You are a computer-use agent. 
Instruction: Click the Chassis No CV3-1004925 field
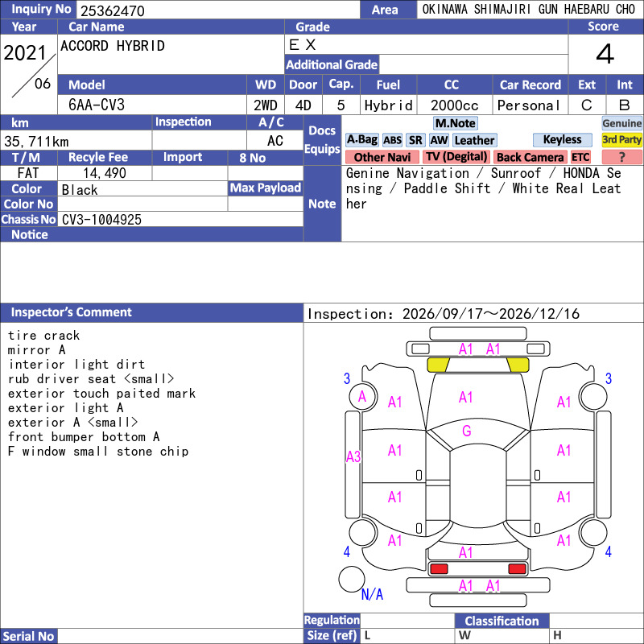pyautogui.click(x=180, y=219)
